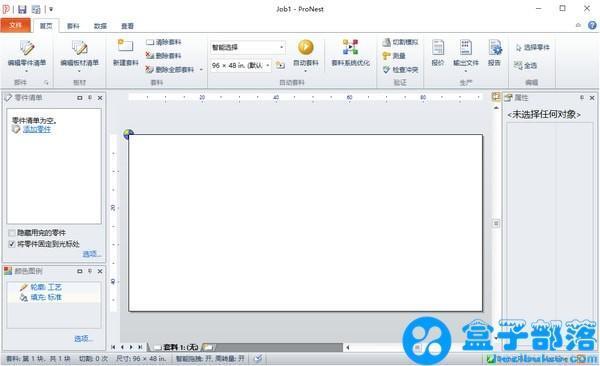Click the vertical scrollbar thumb of nesting area
This screenshot has width=600, height=366.
click(496, 223)
